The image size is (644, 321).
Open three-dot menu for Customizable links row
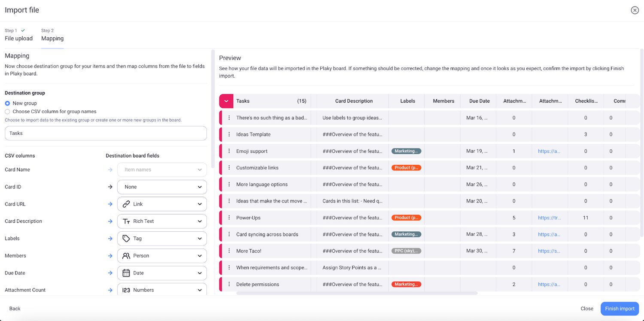pyautogui.click(x=229, y=168)
